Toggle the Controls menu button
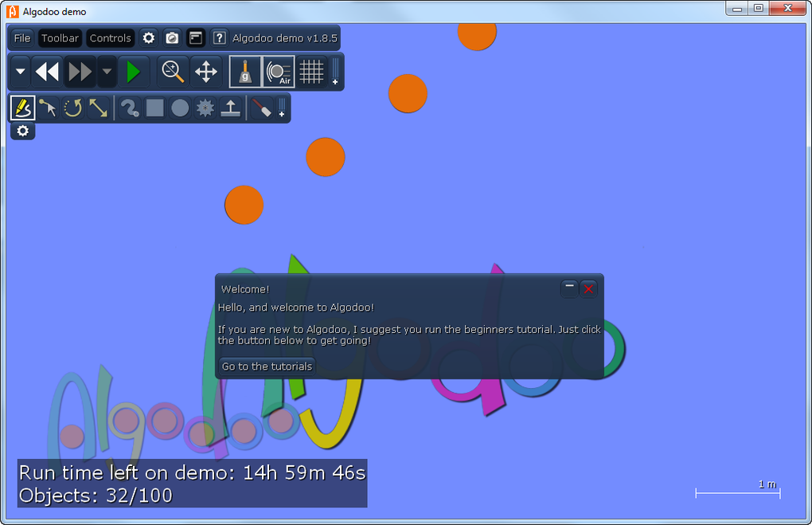Image resolution: width=812 pixels, height=525 pixels. 111,37
